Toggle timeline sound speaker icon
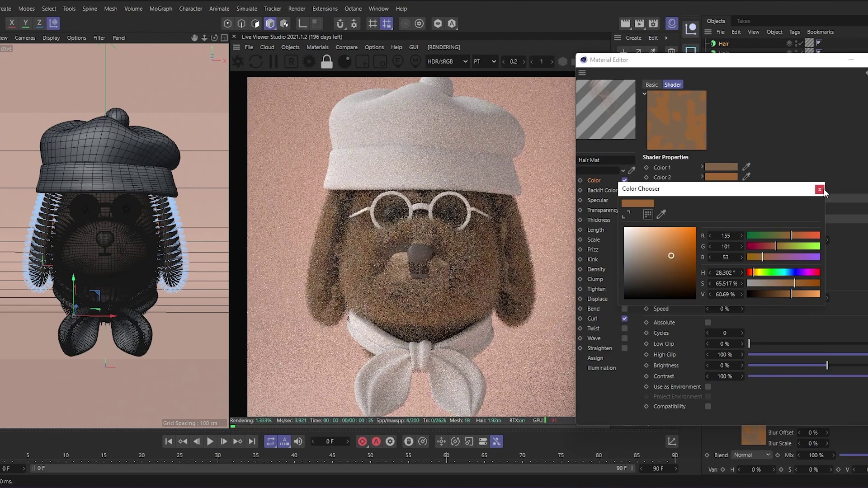The image size is (868, 488). 298,441
